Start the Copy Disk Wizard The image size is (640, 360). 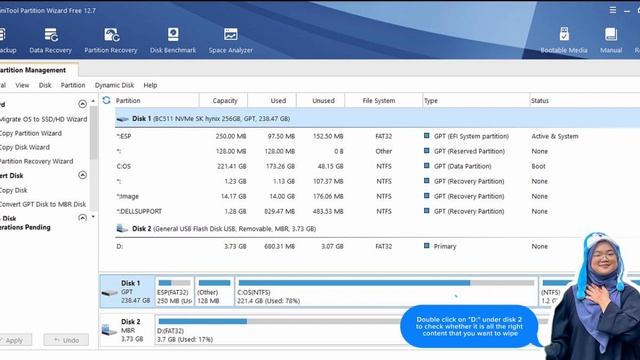coord(24,147)
